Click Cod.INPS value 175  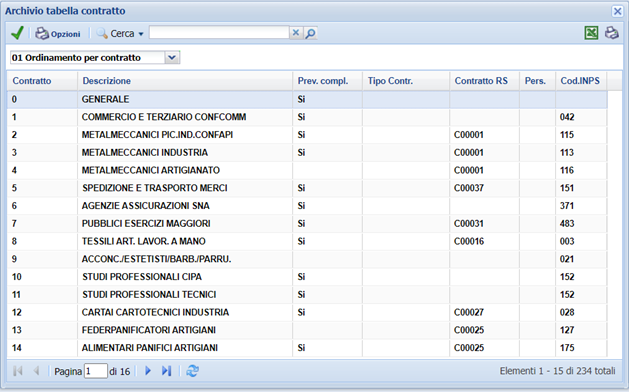567,348
